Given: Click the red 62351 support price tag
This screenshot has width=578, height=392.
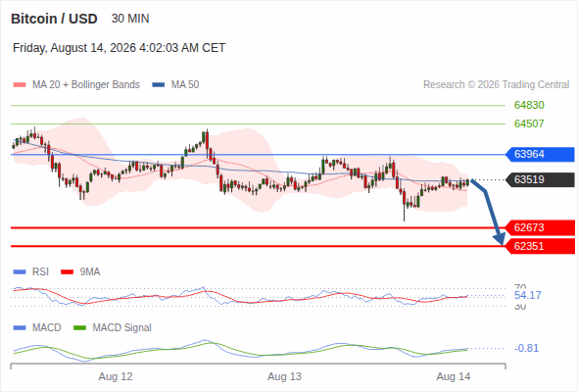Looking at the screenshot, I should (540, 246).
